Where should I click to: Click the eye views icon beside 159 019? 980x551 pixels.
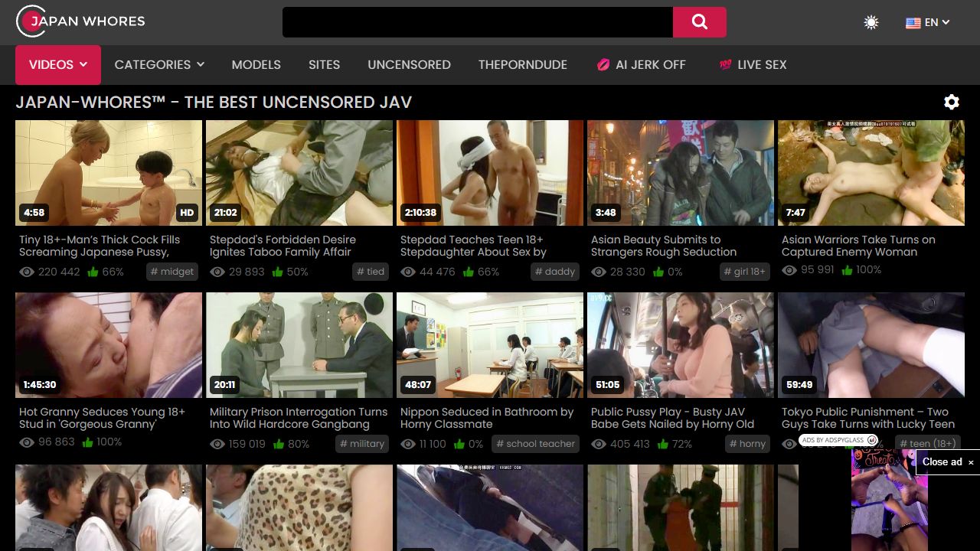tap(217, 444)
